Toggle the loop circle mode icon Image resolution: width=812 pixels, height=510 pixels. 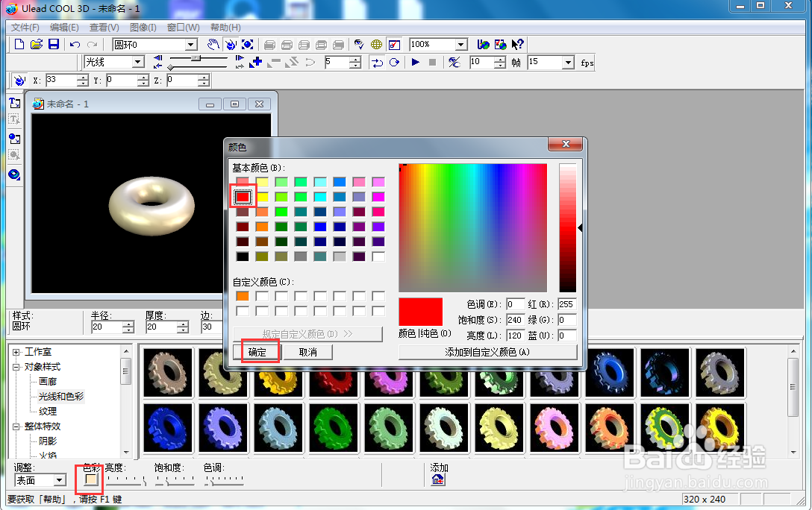click(x=395, y=63)
